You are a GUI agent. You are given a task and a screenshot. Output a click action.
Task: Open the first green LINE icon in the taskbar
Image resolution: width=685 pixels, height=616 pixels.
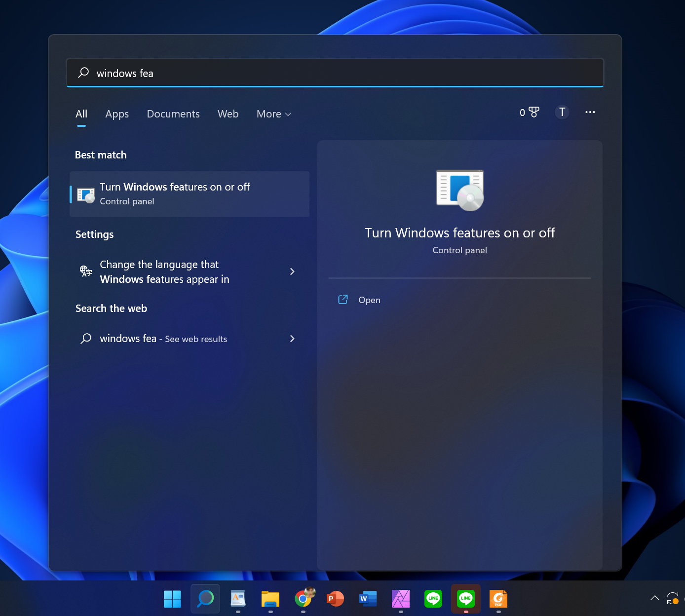click(x=433, y=599)
